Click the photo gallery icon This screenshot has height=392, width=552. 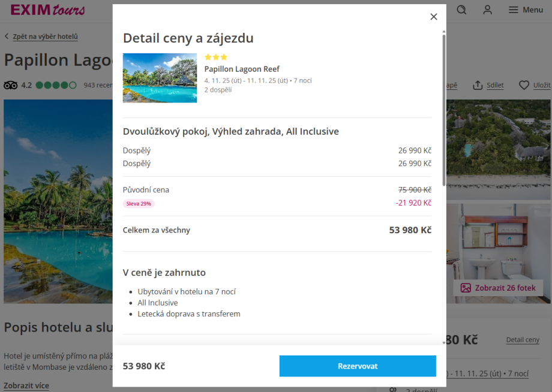click(x=466, y=288)
